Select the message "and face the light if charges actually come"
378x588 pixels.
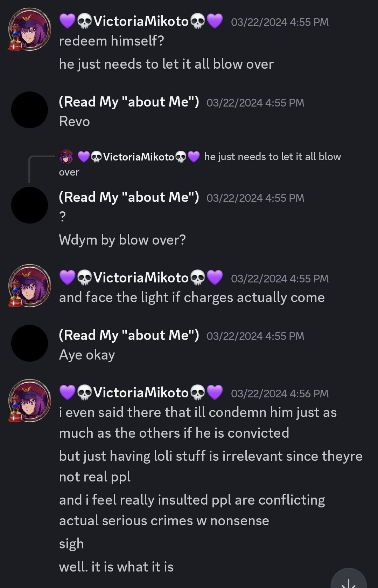(x=192, y=298)
